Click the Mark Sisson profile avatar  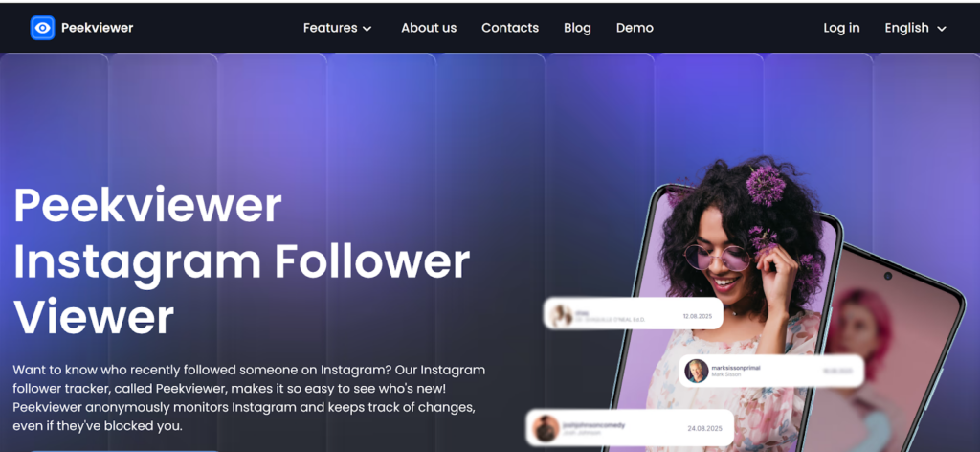click(x=696, y=371)
